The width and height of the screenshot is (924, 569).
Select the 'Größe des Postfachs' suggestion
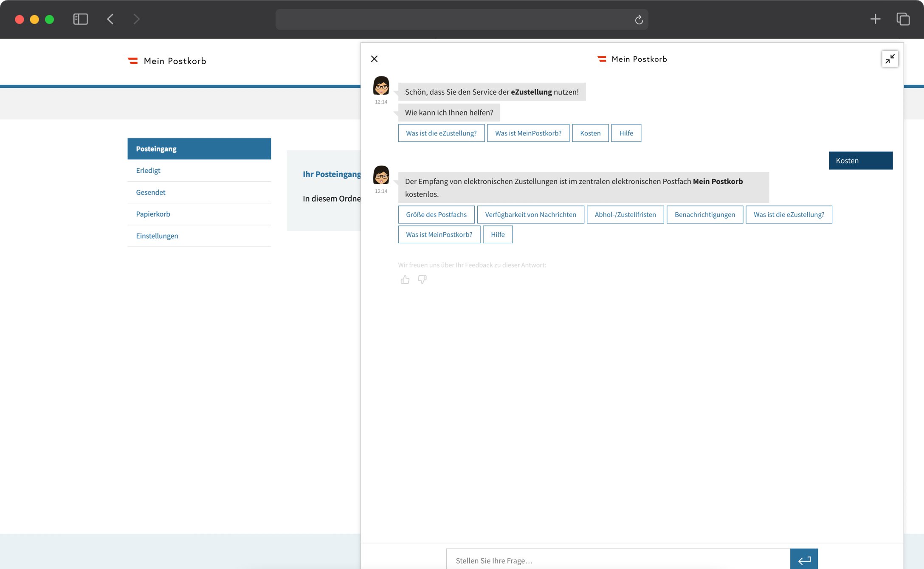pyautogui.click(x=436, y=214)
